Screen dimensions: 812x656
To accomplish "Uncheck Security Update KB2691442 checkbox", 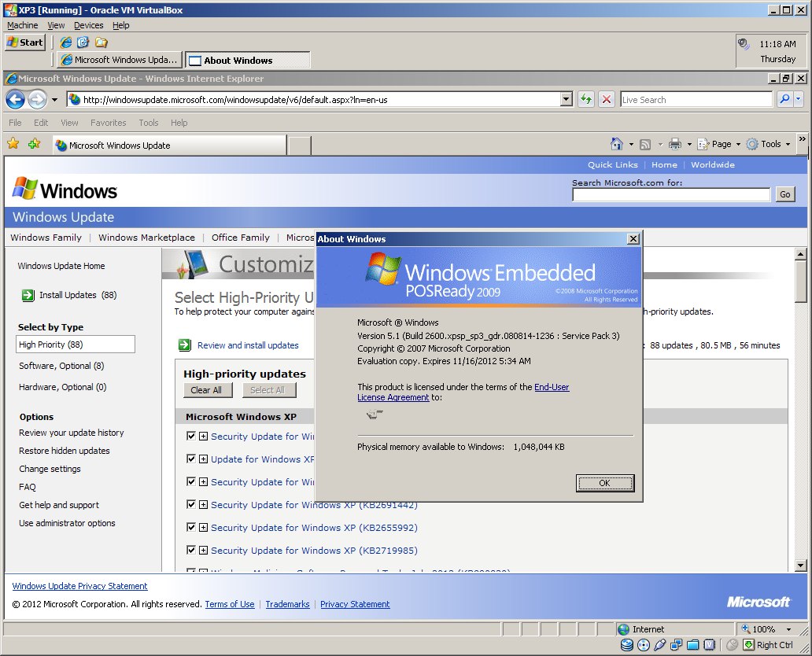I will click(191, 504).
